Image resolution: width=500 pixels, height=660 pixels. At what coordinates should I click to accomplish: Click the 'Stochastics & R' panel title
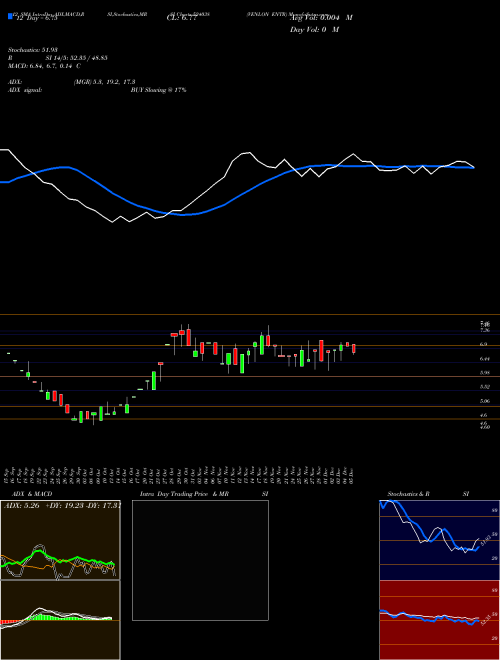pyautogui.click(x=409, y=494)
